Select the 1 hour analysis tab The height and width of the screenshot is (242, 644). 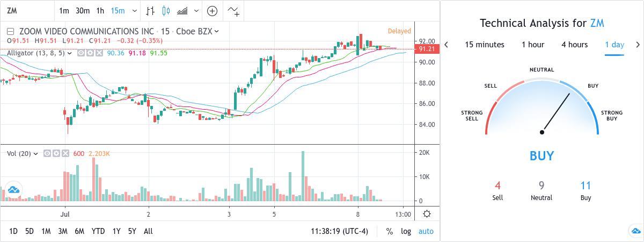point(533,45)
